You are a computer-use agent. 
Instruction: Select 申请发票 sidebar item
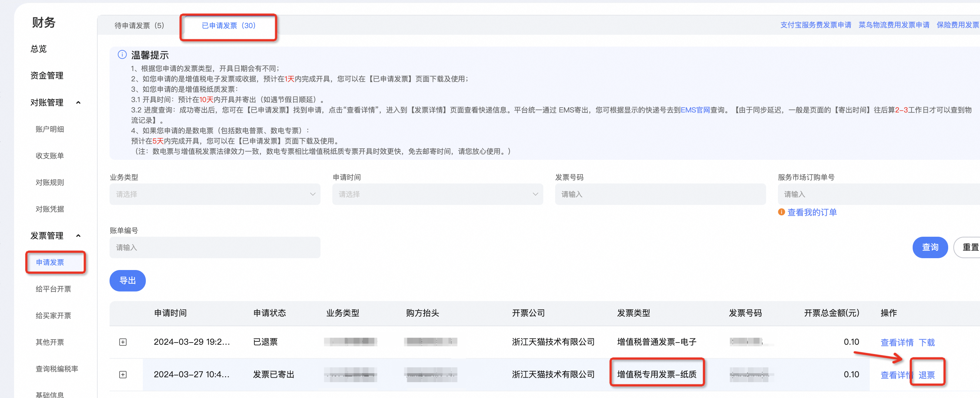click(x=50, y=262)
